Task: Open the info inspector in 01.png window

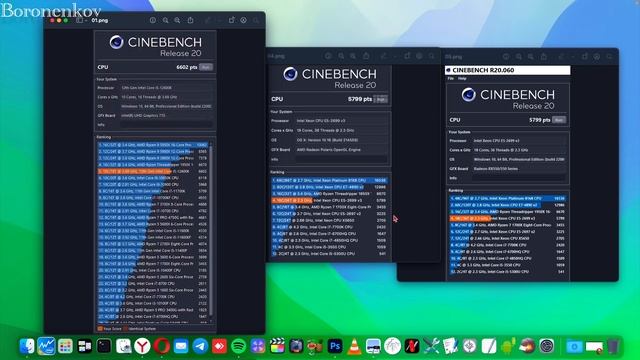Action: 153,20
